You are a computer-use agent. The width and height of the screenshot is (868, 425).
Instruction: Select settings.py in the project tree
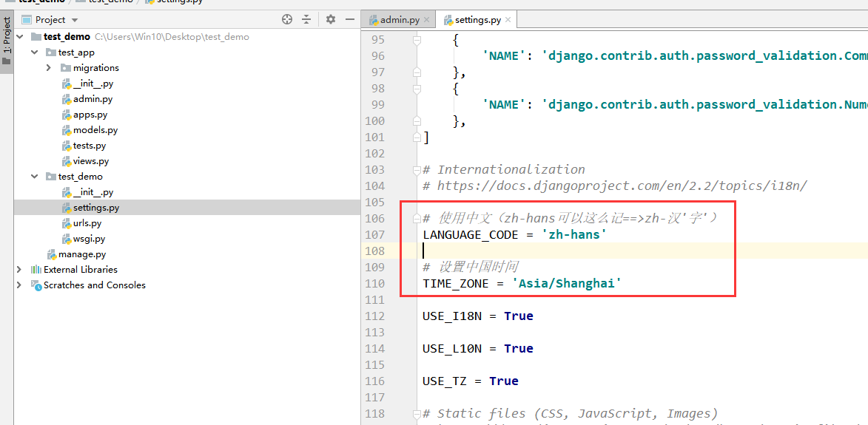pyautogui.click(x=95, y=208)
